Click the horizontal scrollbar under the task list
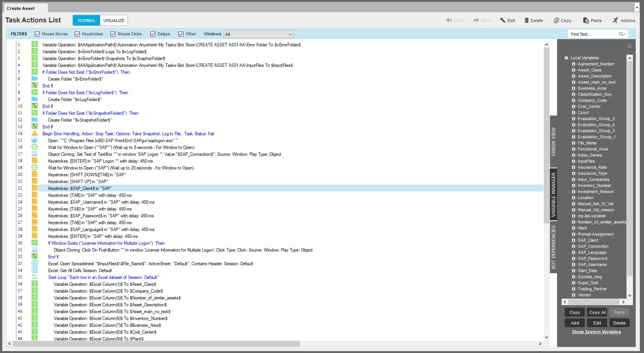 pyautogui.click(x=156, y=344)
